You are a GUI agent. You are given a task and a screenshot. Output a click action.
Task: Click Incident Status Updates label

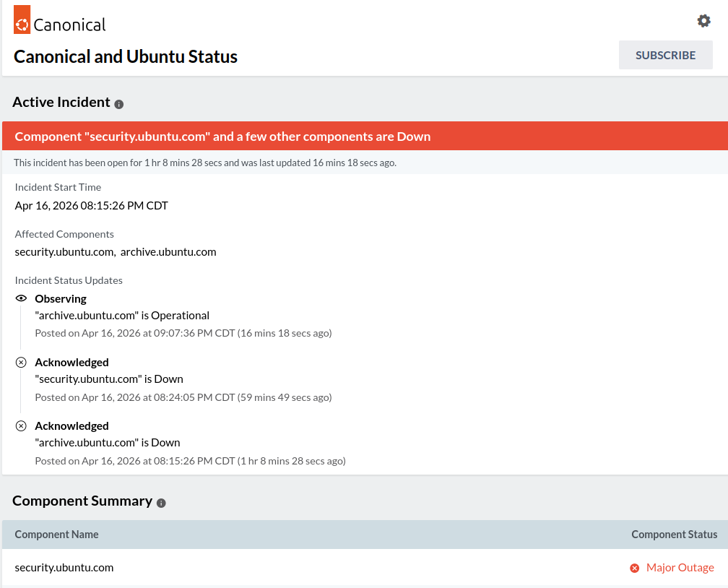69,280
